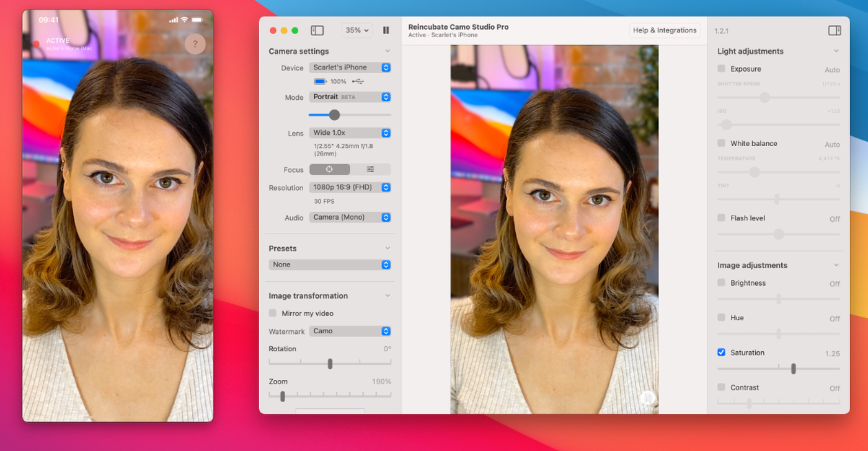Enable the Exposure checkbox
The image size is (868, 451).
pos(721,69)
